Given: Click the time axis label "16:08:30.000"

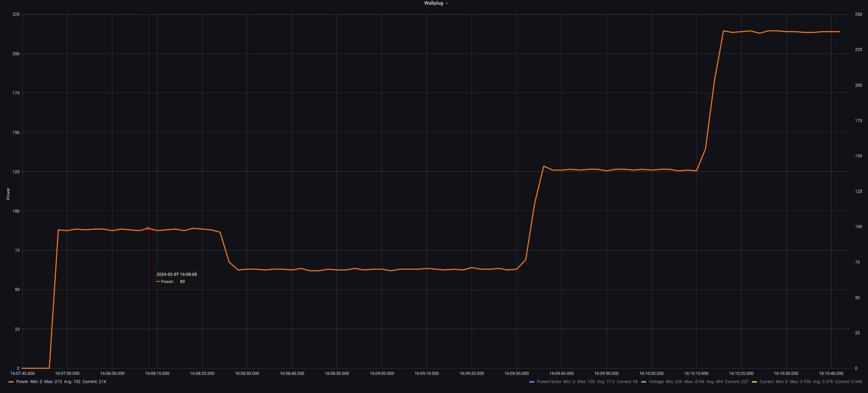Looking at the screenshot, I should 247,373.
